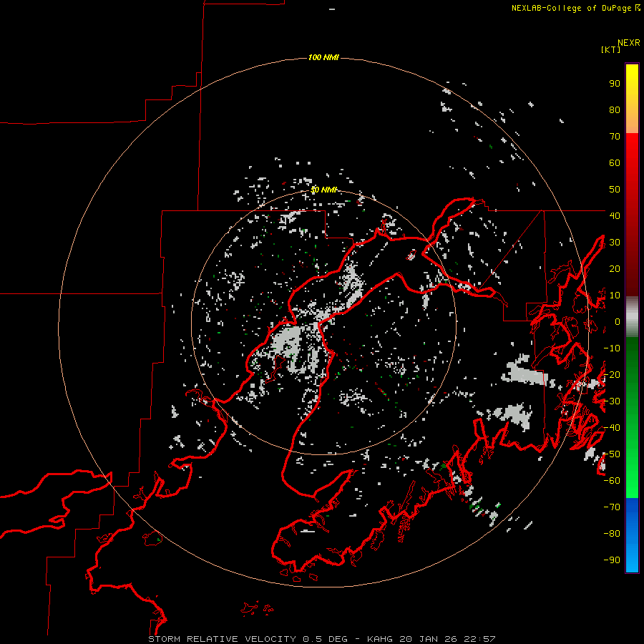Click the 100 NMI range ring label

[x=323, y=57]
